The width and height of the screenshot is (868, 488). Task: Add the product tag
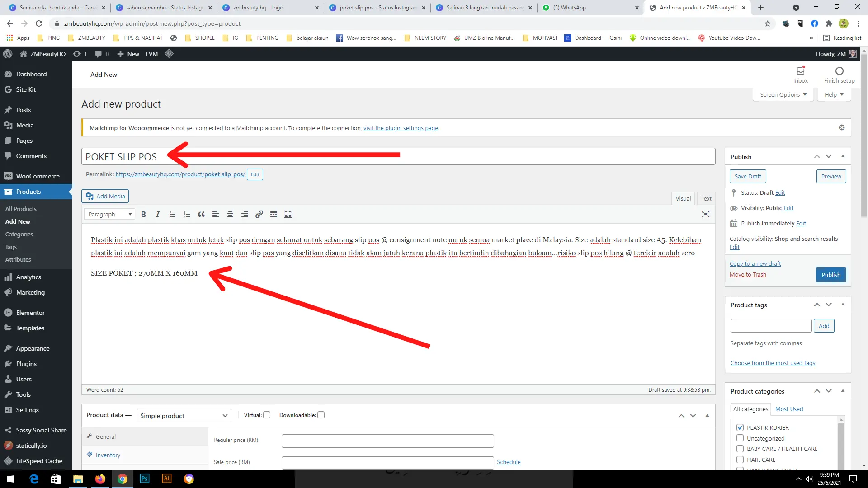click(824, 326)
